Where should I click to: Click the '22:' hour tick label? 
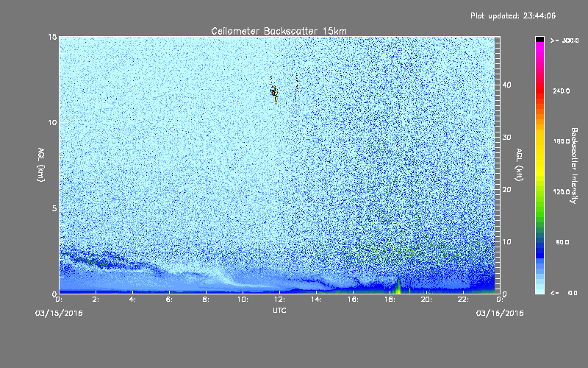click(x=464, y=300)
